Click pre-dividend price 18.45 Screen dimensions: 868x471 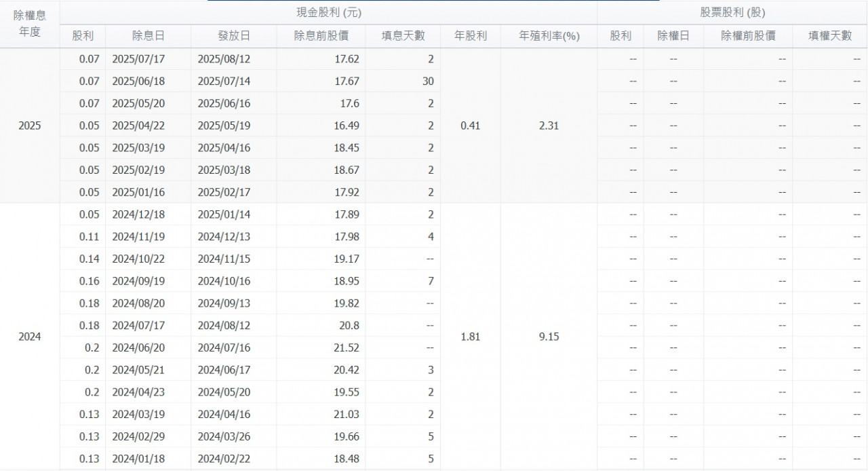(x=347, y=148)
